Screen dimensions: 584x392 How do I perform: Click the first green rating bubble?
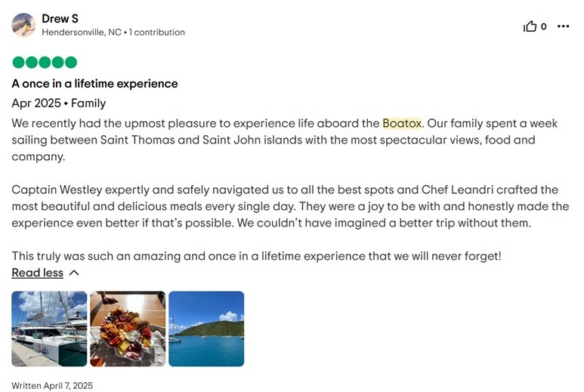point(18,62)
